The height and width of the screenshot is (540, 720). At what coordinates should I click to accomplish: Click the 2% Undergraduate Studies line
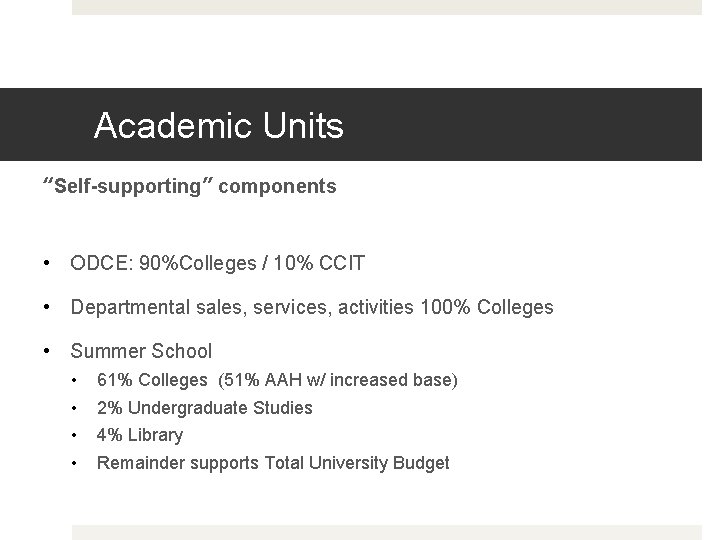click(205, 408)
